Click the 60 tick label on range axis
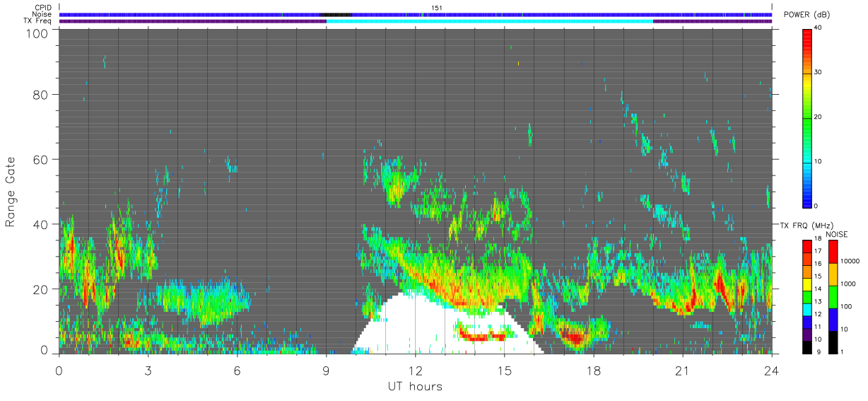The height and width of the screenshot is (401, 868). 40,159
